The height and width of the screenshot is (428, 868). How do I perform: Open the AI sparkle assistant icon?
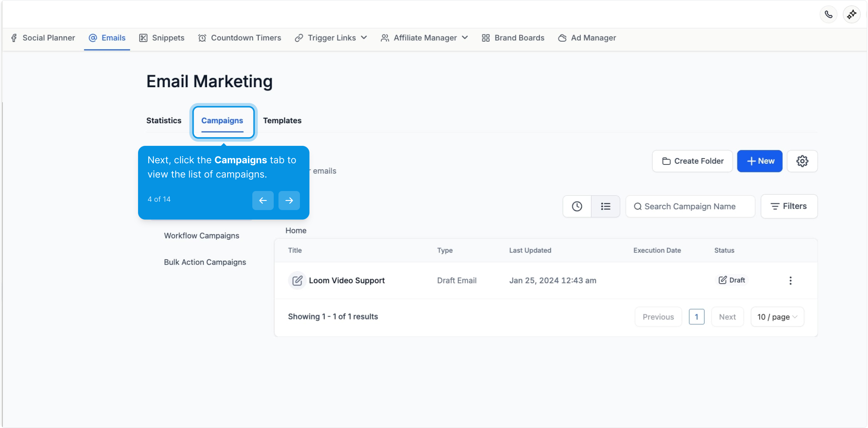[x=851, y=15]
